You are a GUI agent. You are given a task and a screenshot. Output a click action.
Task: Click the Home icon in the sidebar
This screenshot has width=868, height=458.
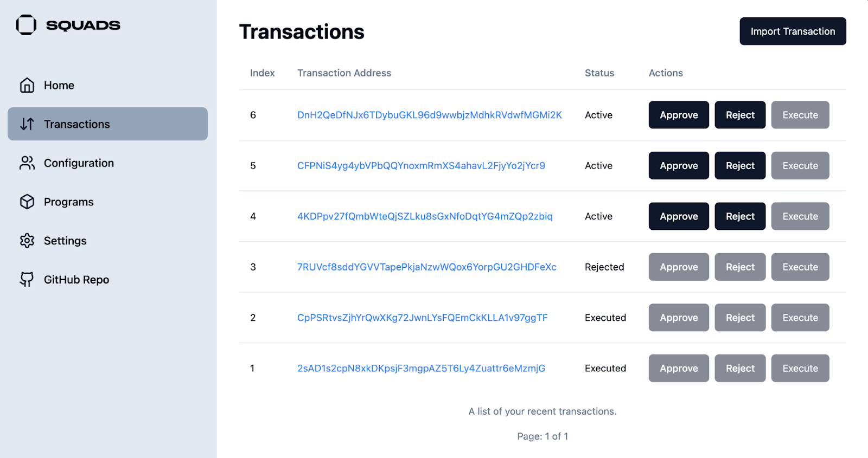27,85
